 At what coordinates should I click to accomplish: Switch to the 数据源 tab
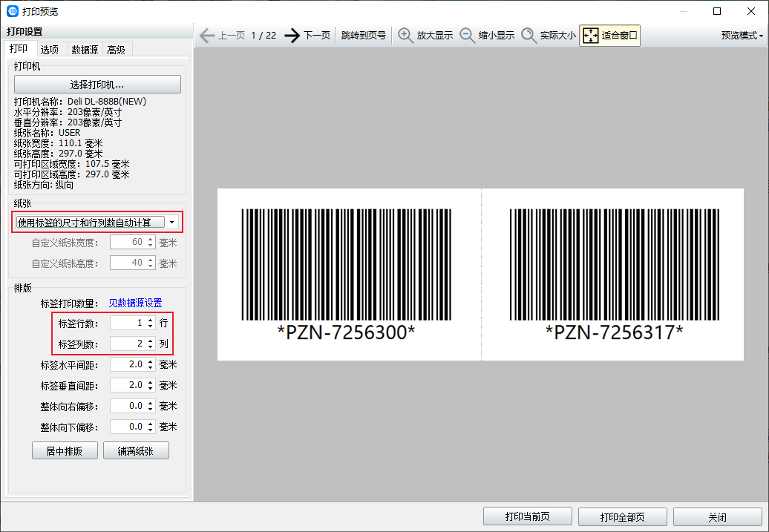(85, 50)
